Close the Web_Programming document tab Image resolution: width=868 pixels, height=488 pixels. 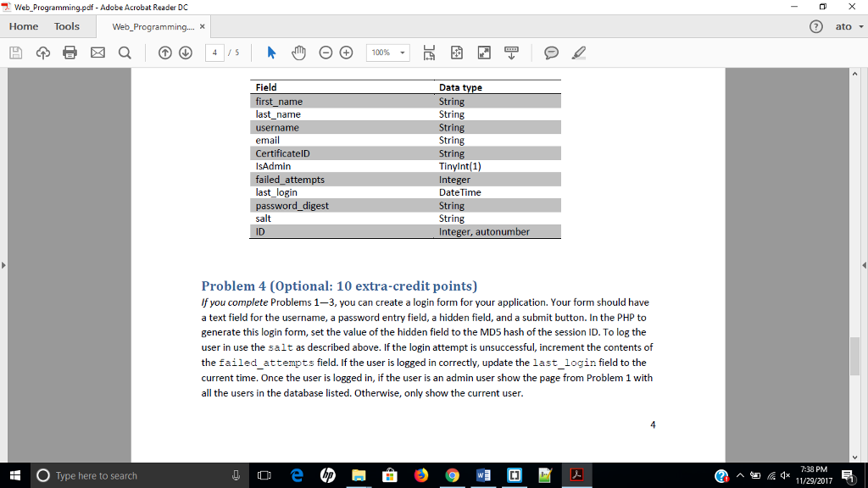click(x=202, y=26)
